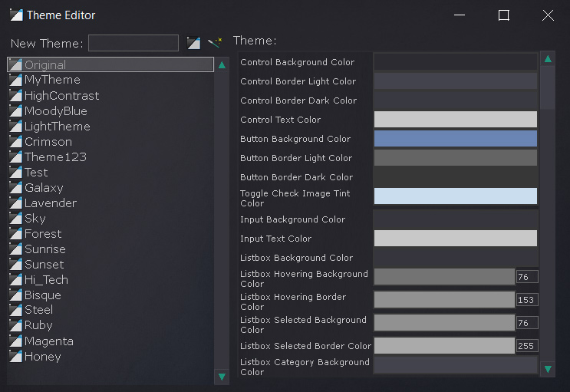The image size is (570, 392).
Task: Open Listbox Hovering Background Color swatch
Action: coord(444,277)
